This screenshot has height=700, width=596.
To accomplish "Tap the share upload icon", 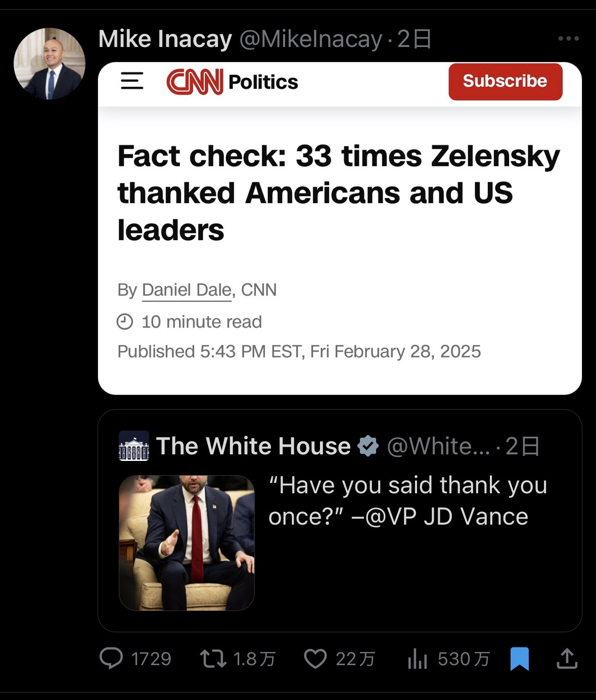I will click(567, 659).
